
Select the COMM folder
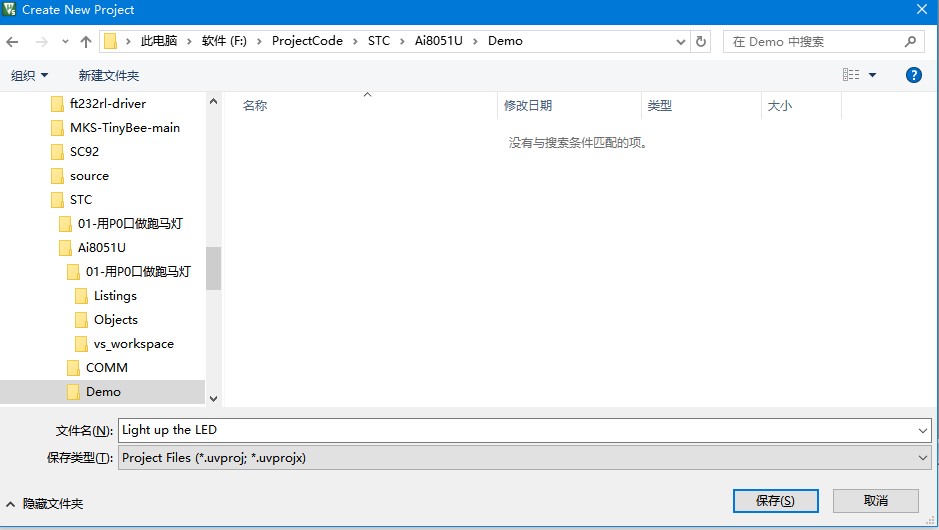pos(107,367)
